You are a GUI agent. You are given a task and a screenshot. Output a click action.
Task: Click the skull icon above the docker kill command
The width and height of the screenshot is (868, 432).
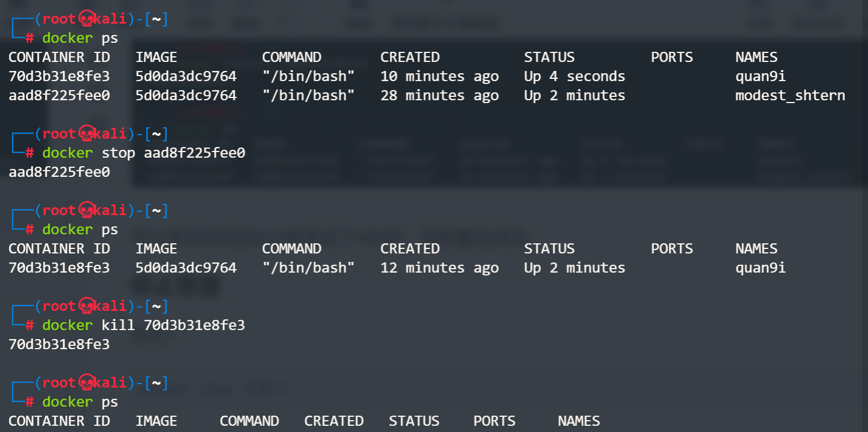[x=86, y=306]
